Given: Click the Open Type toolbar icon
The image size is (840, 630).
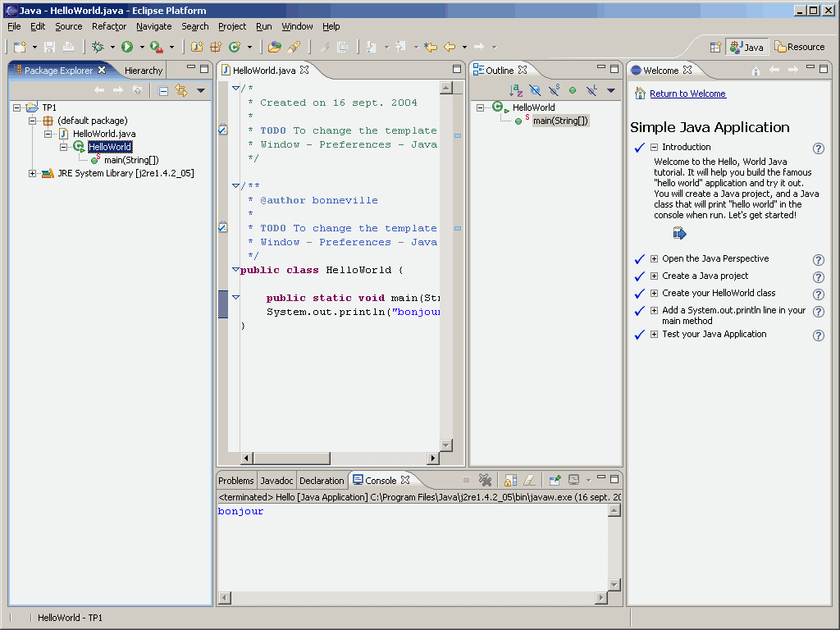Looking at the screenshot, I should point(274,47).
